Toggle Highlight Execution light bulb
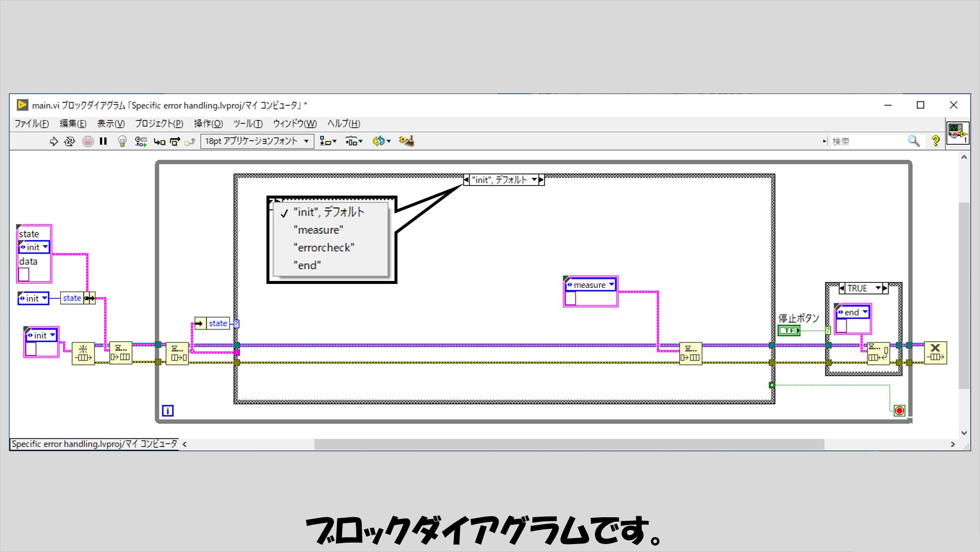 coord(122,141)
